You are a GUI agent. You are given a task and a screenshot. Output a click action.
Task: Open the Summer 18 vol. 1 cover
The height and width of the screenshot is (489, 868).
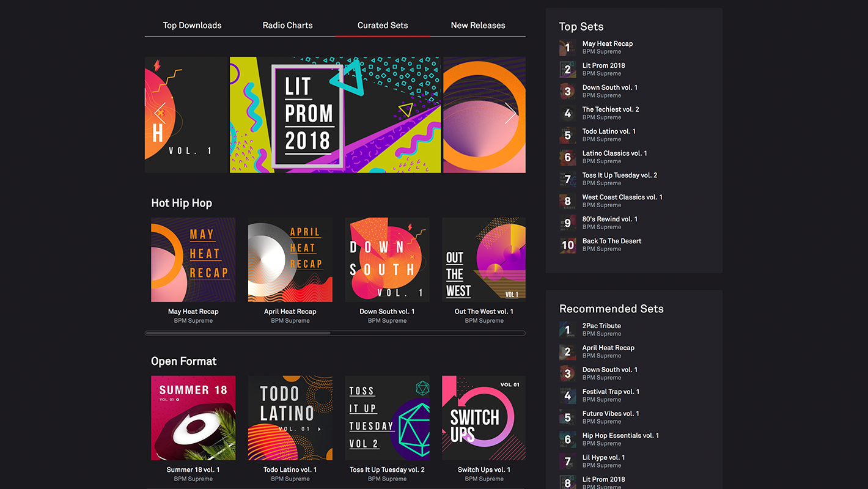(x=193, y=418)
